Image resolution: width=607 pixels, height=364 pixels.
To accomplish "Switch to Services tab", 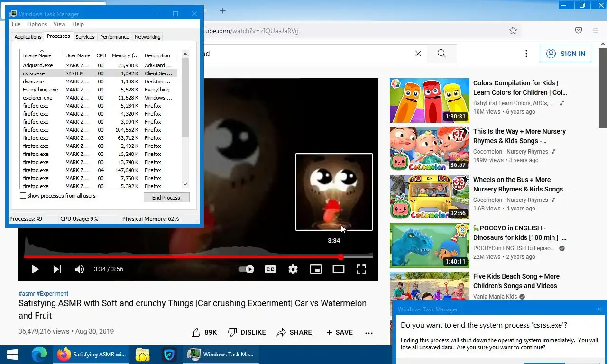I will (x=85, y=37).
